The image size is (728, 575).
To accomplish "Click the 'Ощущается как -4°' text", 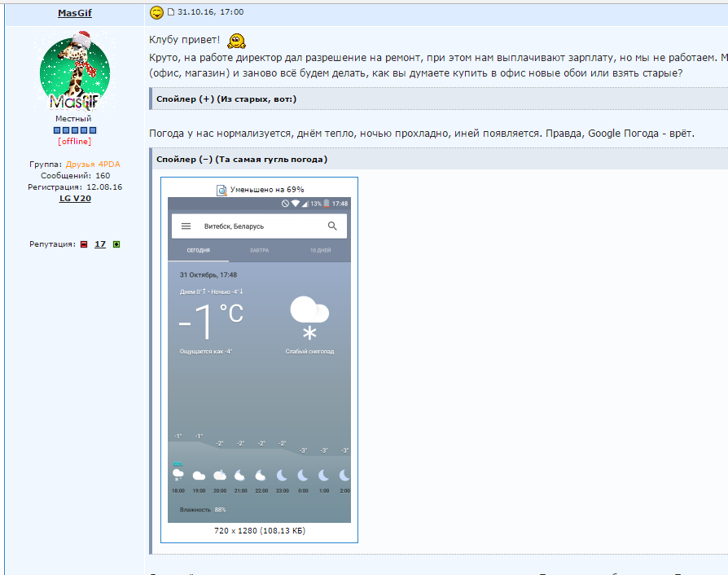I will [206, 352].
